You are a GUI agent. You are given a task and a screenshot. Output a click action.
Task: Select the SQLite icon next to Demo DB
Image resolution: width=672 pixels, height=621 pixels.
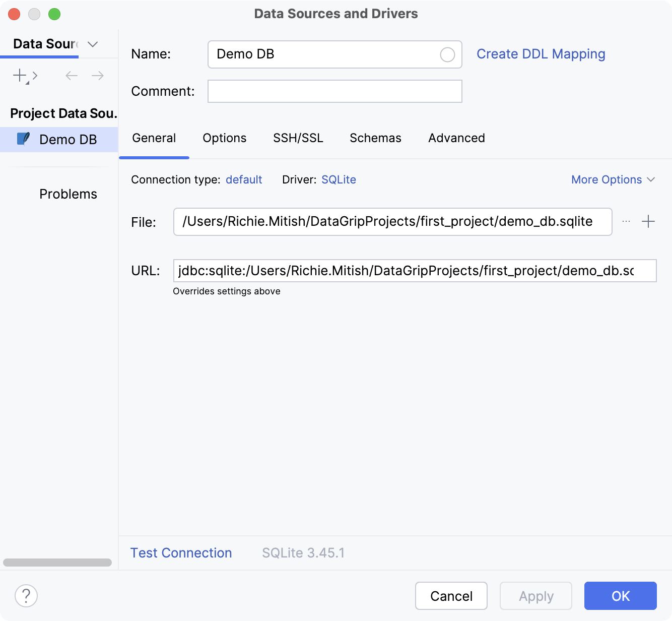tap(24, 139)
